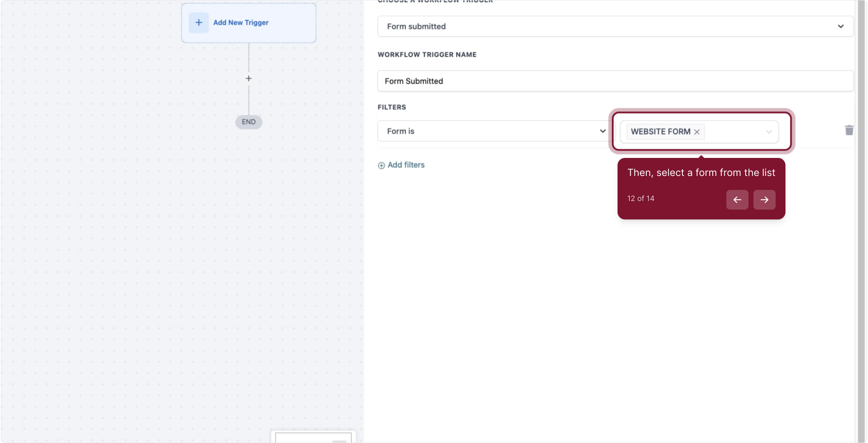
Task: Open the 'Form is' filter dropdown
Action: click(x=489, y=131)
